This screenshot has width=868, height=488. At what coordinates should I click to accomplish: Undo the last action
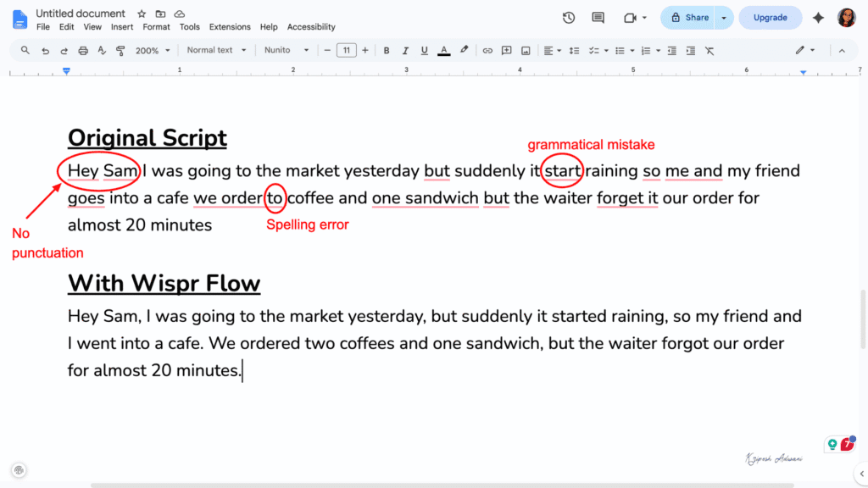[46, 51]
